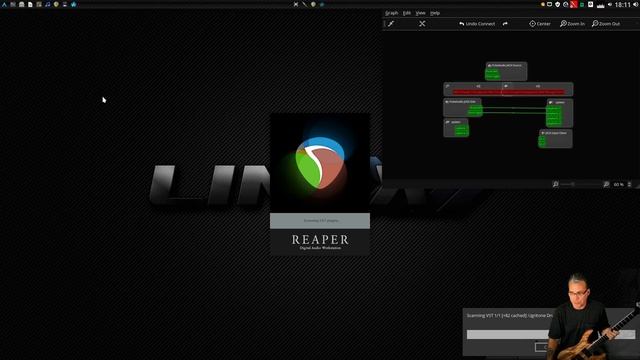Click the Zoom Out toolbar button
640x360 pixels.
point(606,24)
